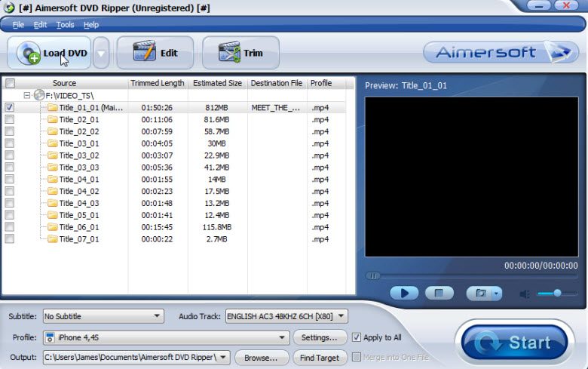Screen dimensions: 588x369
Task: Check the Title_04_02 checkbox
Action: tap(9, 191)
